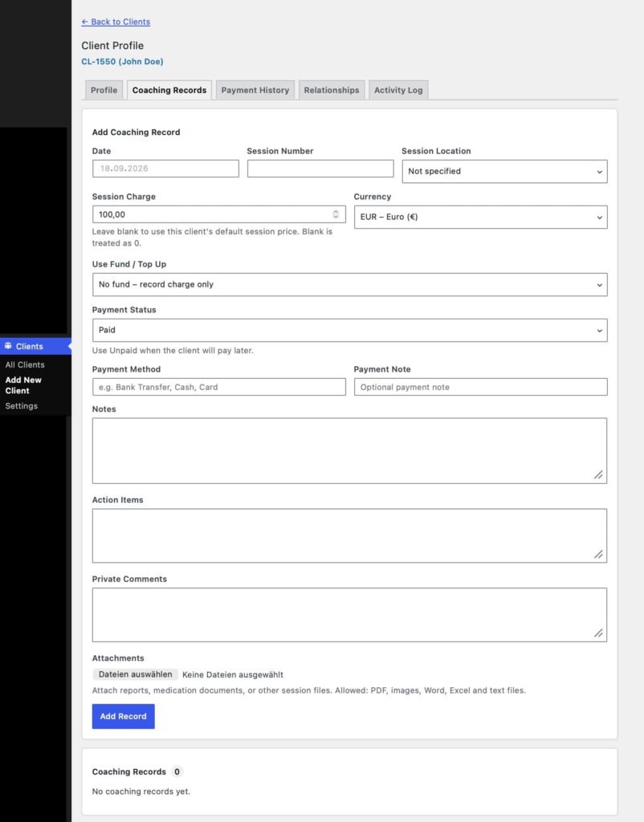The width and height of the screenshot is (644, 822).
Task: Click the Add Record button
Action: tap(123, 716)
